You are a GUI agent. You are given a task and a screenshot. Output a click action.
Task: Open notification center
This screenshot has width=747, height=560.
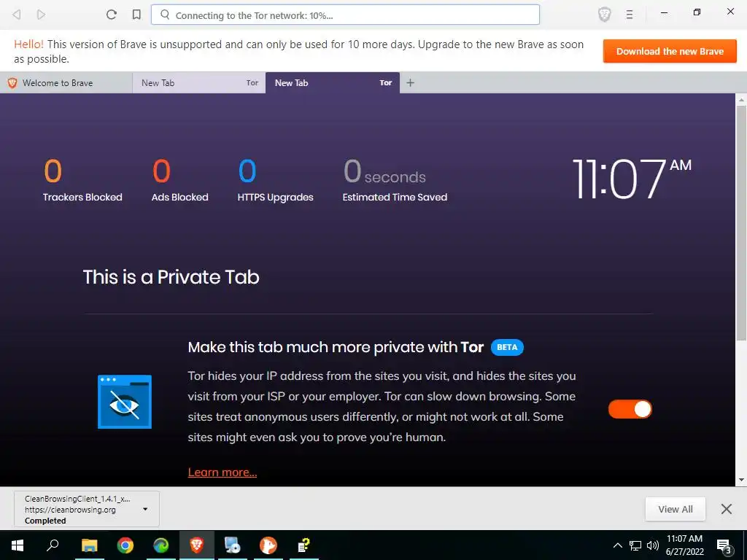click(x=724, y=545)
